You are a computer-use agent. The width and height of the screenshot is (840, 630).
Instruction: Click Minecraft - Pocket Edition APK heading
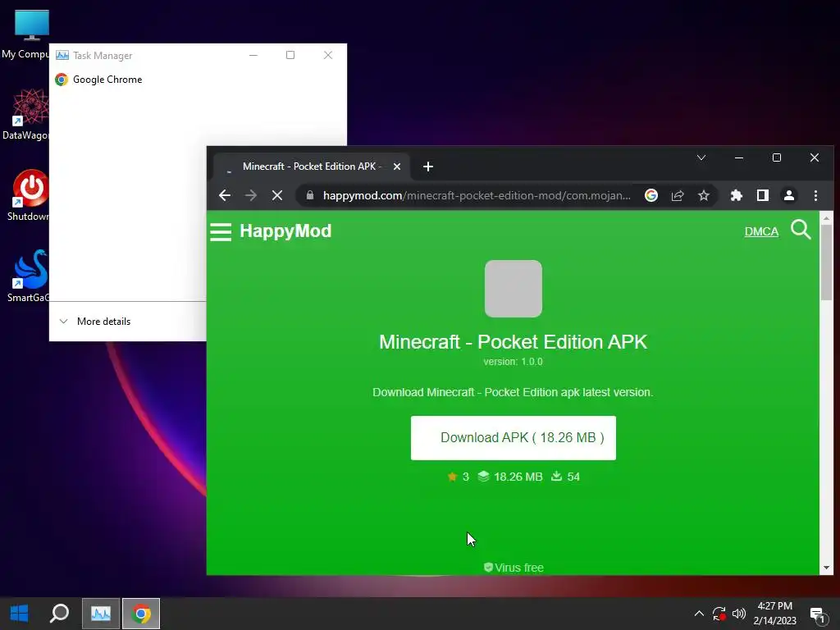[514, 342]
